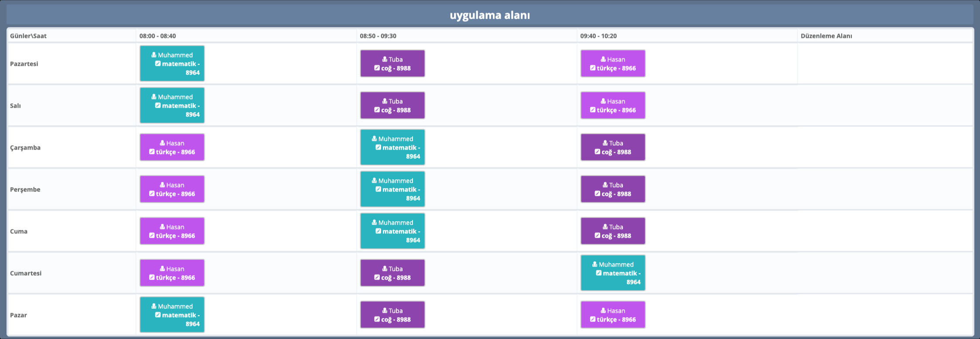Click the empty Düzenleme Alanı cell for Pazartesi

coord(884,64)
